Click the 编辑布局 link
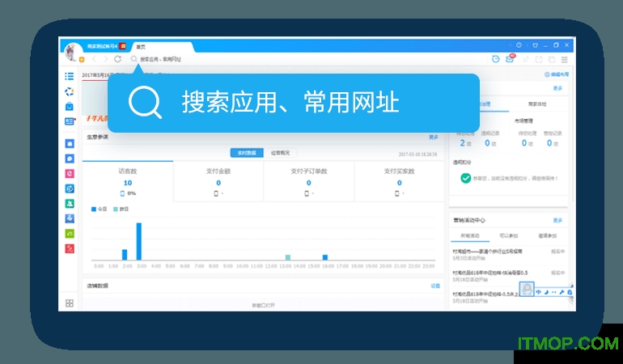 coord(557,74)
